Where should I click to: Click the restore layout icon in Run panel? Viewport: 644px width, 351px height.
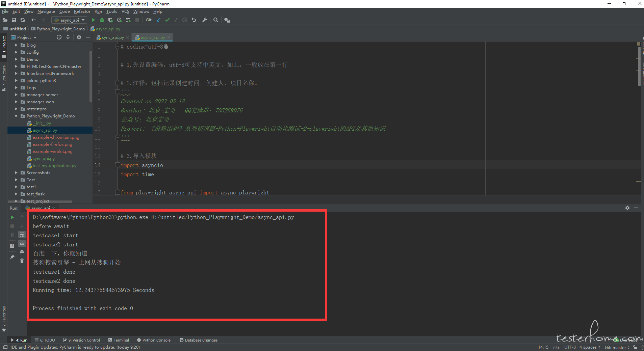pos(12,246)
